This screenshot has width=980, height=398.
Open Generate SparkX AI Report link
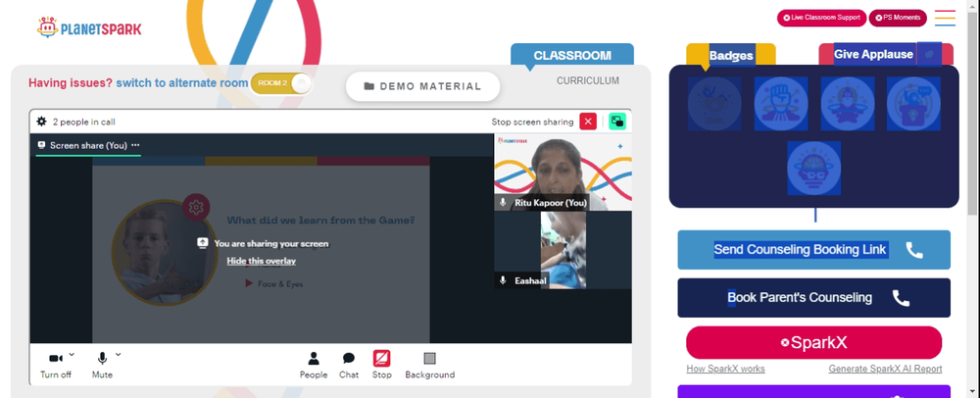(x=885, y=369)
